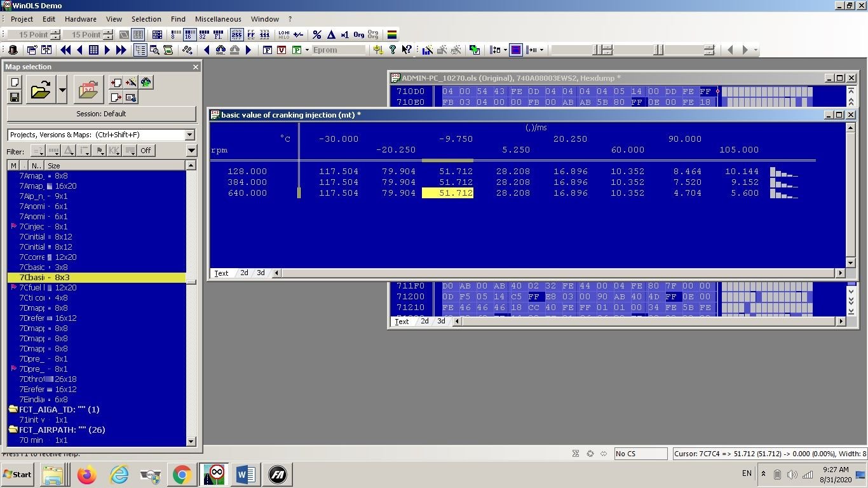
Task: Open Projects, Versions & Maps dropdown
Action: [189, 135]
